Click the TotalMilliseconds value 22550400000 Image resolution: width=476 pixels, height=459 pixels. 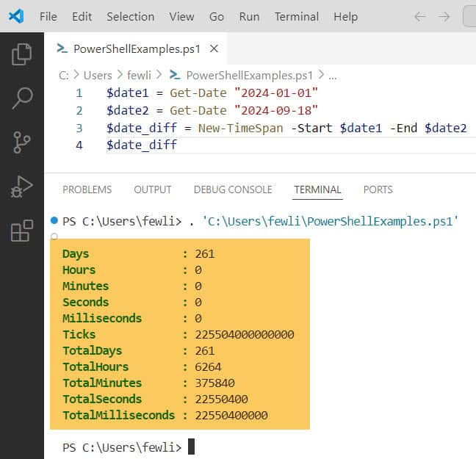tap(231, 415)
